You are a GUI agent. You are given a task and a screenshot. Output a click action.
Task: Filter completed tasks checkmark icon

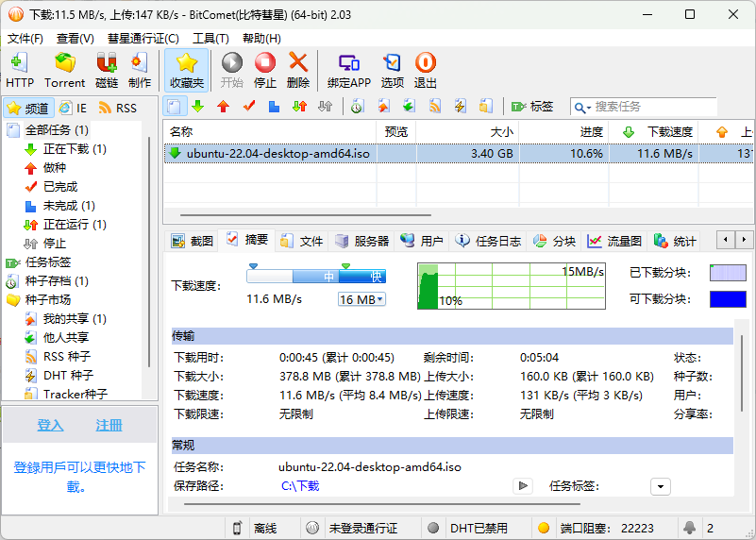(249, 107)
